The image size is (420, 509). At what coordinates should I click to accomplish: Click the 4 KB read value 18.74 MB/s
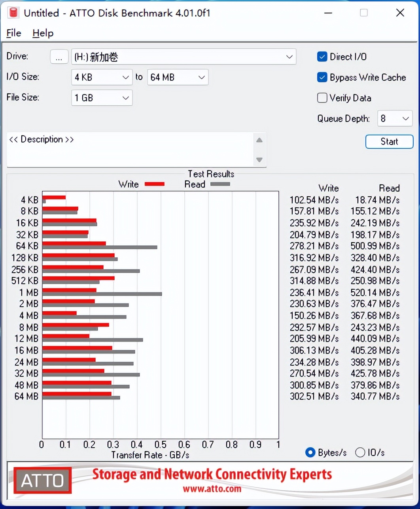[377, 200]
